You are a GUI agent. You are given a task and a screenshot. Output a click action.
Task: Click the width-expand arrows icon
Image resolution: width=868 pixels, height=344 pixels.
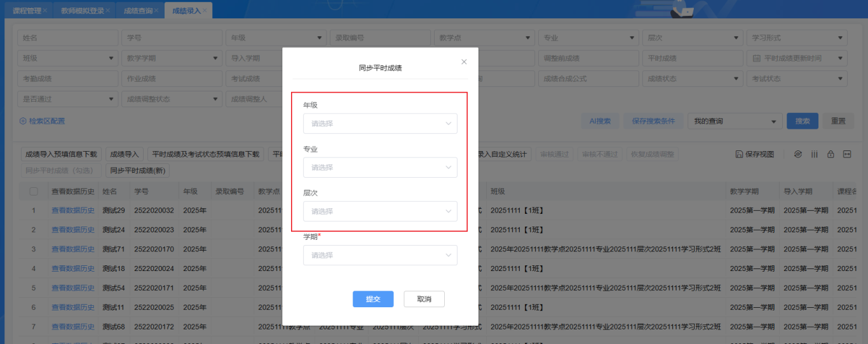[846, 154]
